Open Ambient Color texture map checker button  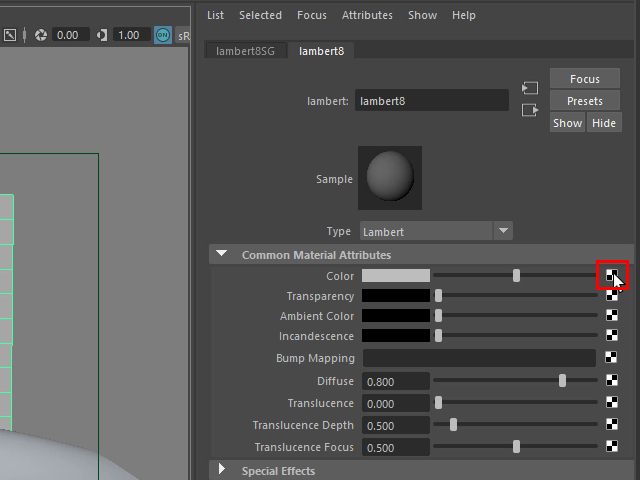611,316
